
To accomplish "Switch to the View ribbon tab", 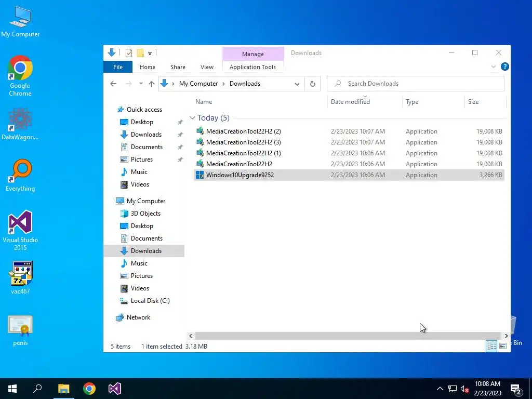I will coord(207,67).
